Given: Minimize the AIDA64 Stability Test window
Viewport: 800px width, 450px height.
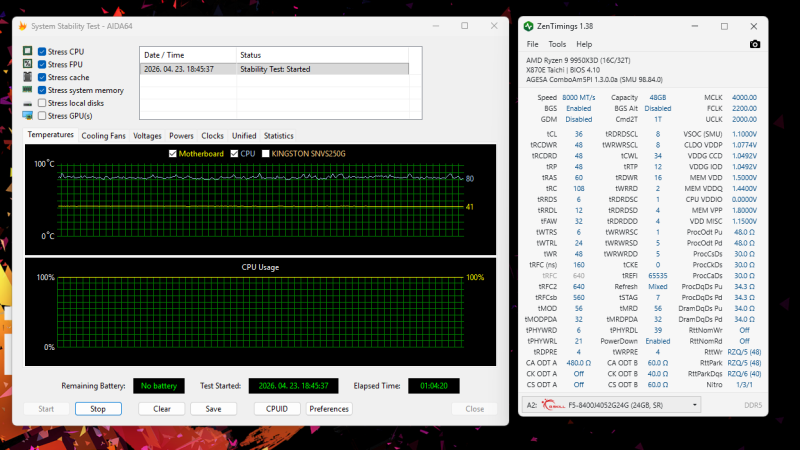Looking at the screenshot, I should pos(436,26).
